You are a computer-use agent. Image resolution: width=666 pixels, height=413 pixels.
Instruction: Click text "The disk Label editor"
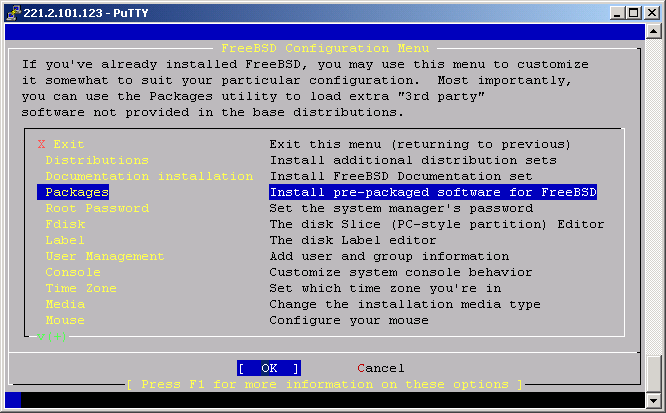click(353, 240)
